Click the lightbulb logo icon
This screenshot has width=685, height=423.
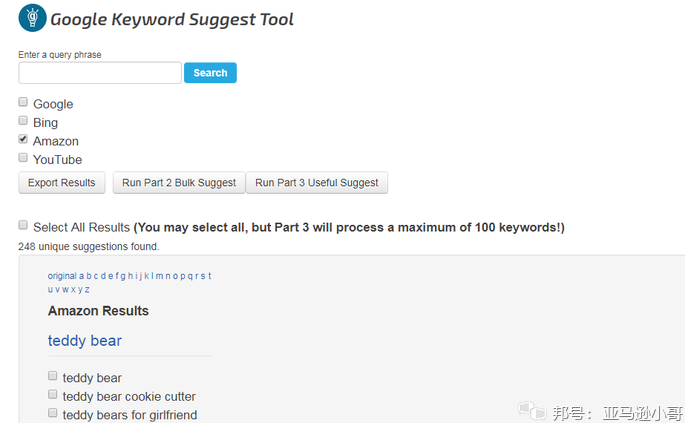pos(32,19)
